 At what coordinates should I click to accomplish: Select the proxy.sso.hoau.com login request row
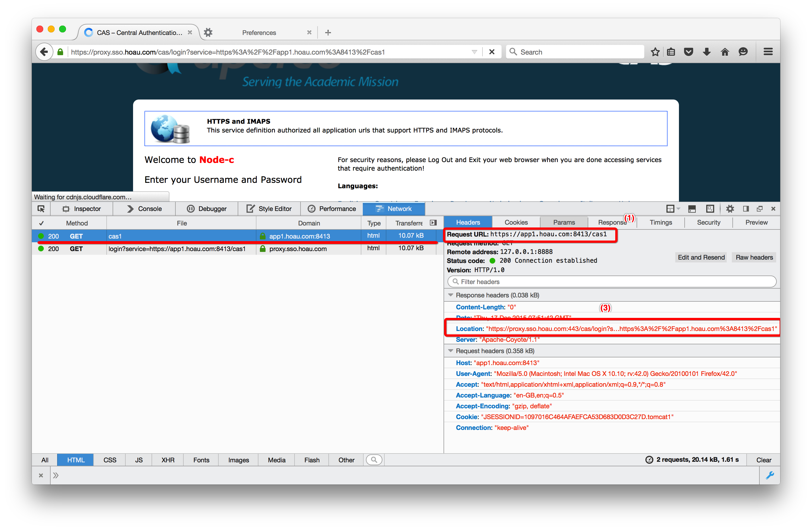pos(237,249)
